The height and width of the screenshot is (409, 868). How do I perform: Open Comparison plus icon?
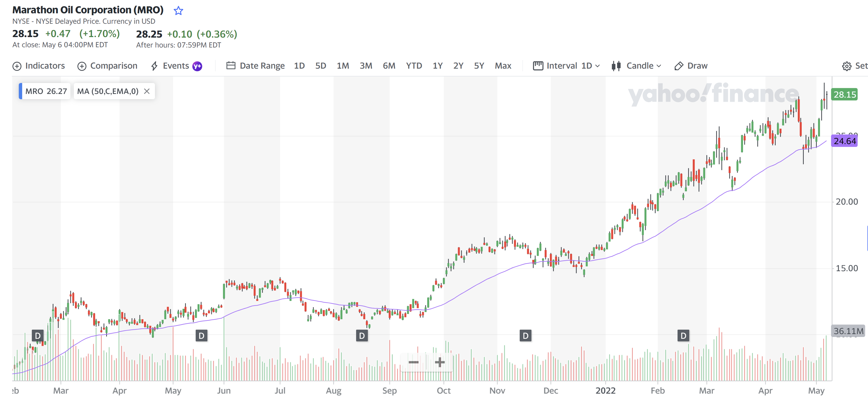tap(82, 66)
